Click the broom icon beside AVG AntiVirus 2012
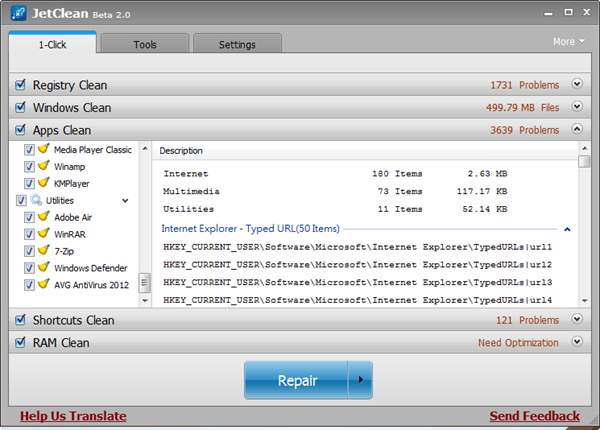Image resolution: width=600 pixels, height=430 pixels. (44, 283)
